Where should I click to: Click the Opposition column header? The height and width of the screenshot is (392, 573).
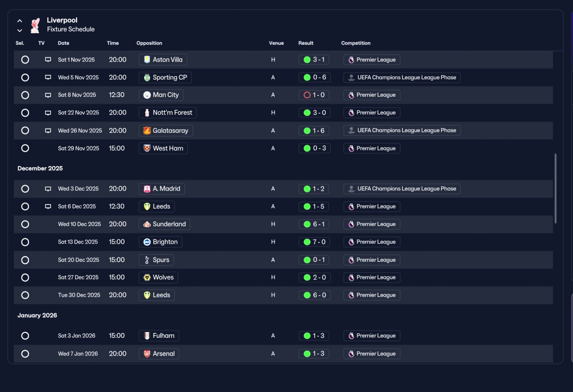coord(149,43)
